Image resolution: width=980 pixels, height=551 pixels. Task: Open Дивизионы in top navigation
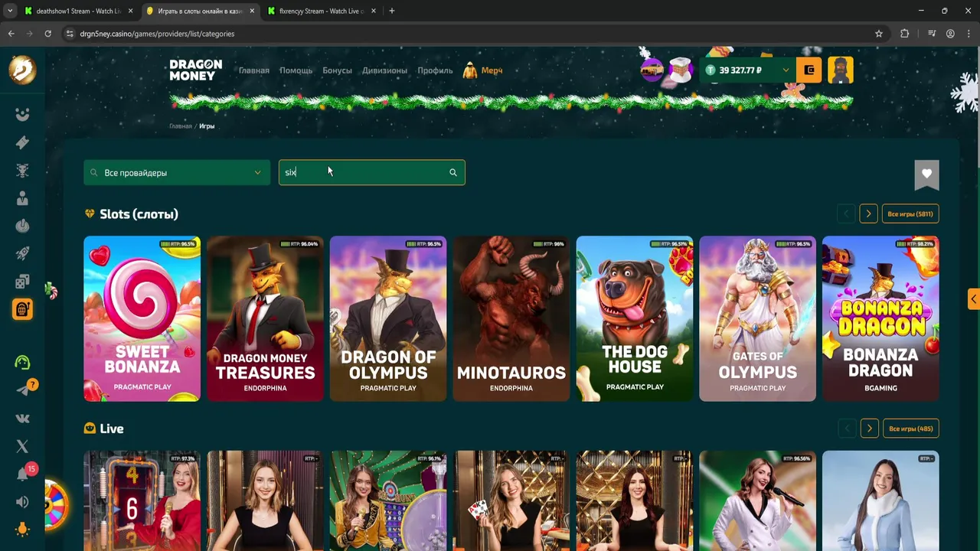pyautogui.click(x=384, y=70)
